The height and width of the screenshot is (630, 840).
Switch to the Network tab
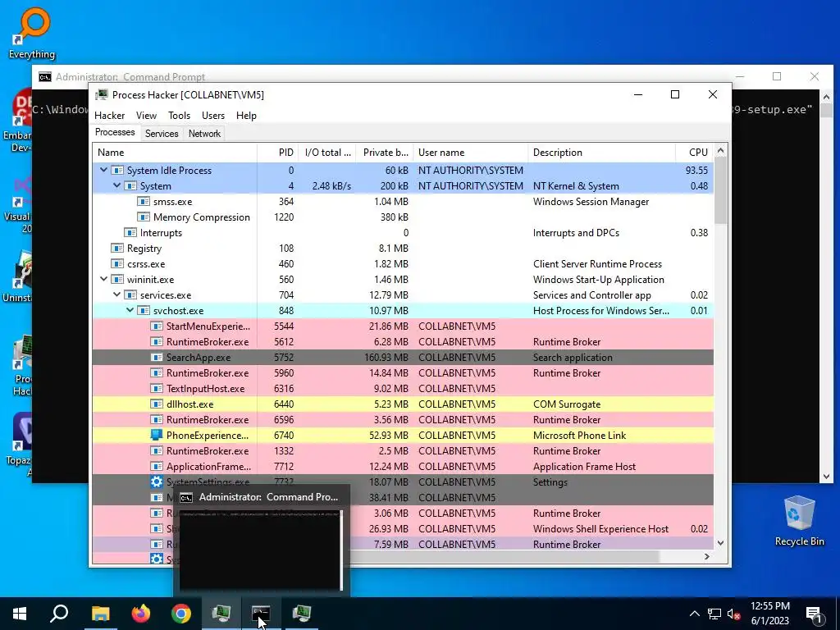click(204, 134)
